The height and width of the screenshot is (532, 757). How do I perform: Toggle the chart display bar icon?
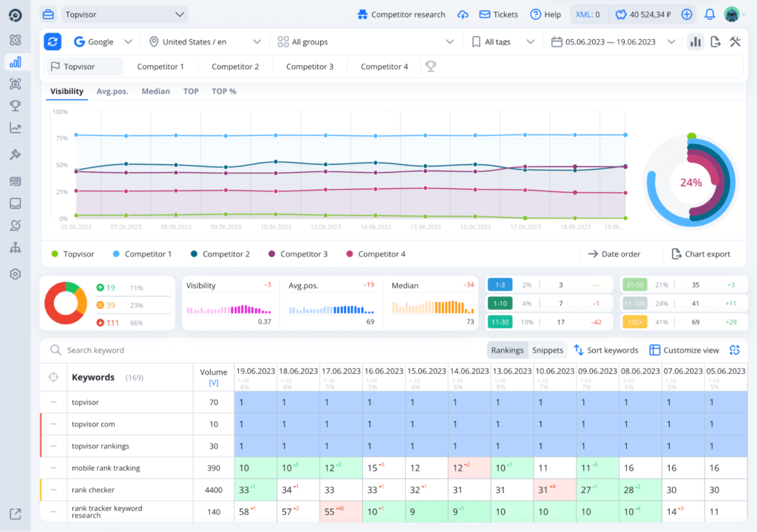click(695, 41)
